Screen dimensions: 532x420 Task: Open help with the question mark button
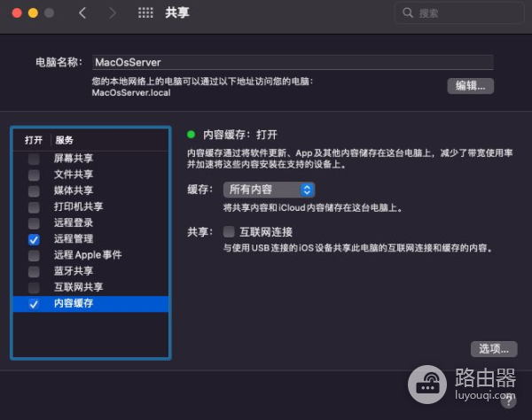coord(509,401)
